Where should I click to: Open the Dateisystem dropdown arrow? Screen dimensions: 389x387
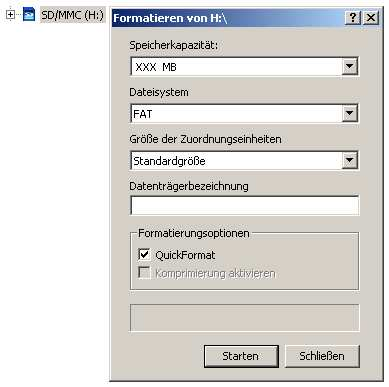coord(349,113)
